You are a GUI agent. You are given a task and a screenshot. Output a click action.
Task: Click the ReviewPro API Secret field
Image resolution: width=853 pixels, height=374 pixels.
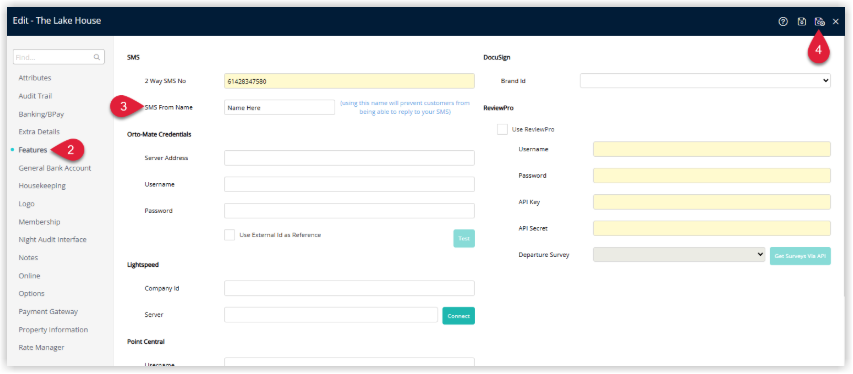click(x=712, y=228)
